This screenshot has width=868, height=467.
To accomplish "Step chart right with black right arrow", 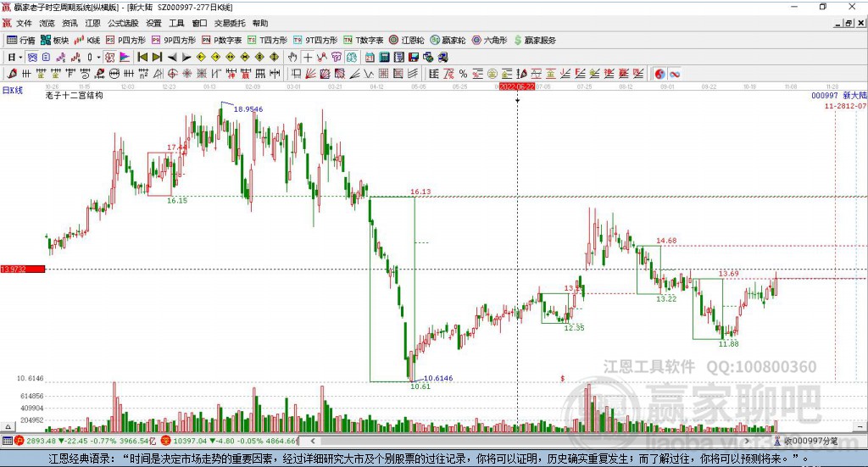I will 186,57.
